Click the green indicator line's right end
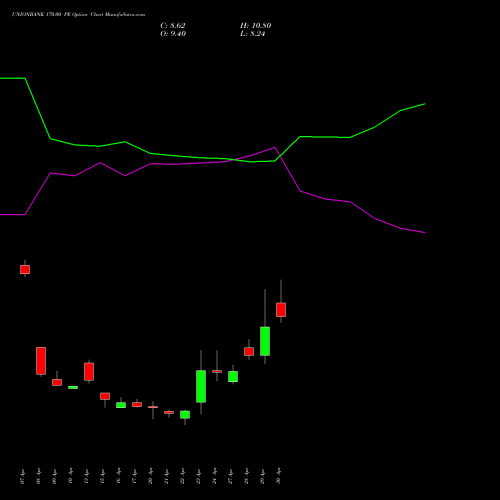The image size is (500, 500). [424, 104]
